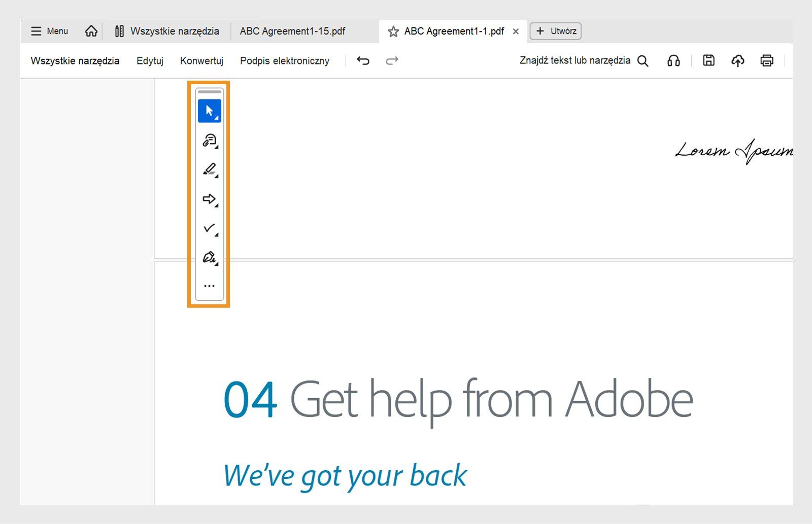This screenshot has height=524, width=812.
Task: Upload the file to cloud
Action: pos(737,61)
